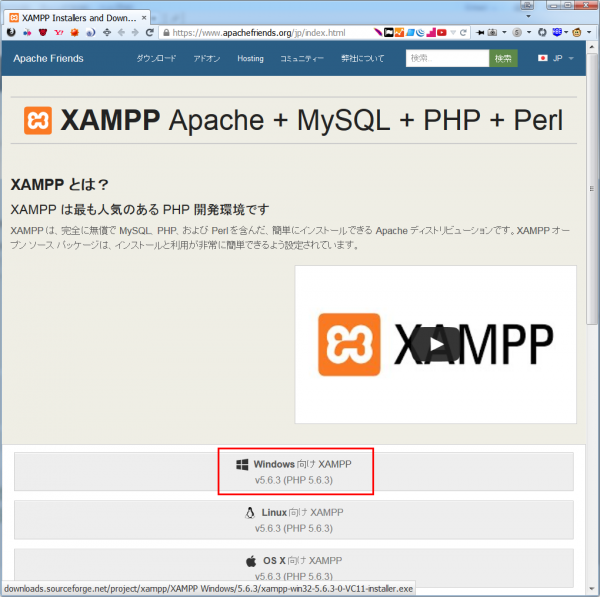Click the Firefox globe icon in toolbar
Image resolution: width=600 pixels, height=597 pixels.
[x=11, y=33]
